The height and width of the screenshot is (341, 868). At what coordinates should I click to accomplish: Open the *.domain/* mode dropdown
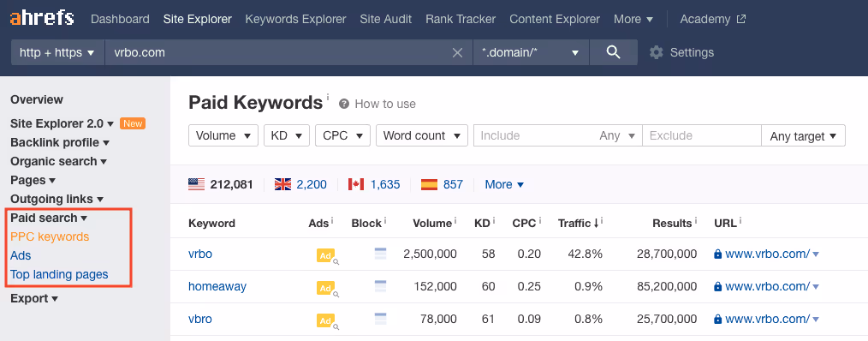[x=531, y=52]
